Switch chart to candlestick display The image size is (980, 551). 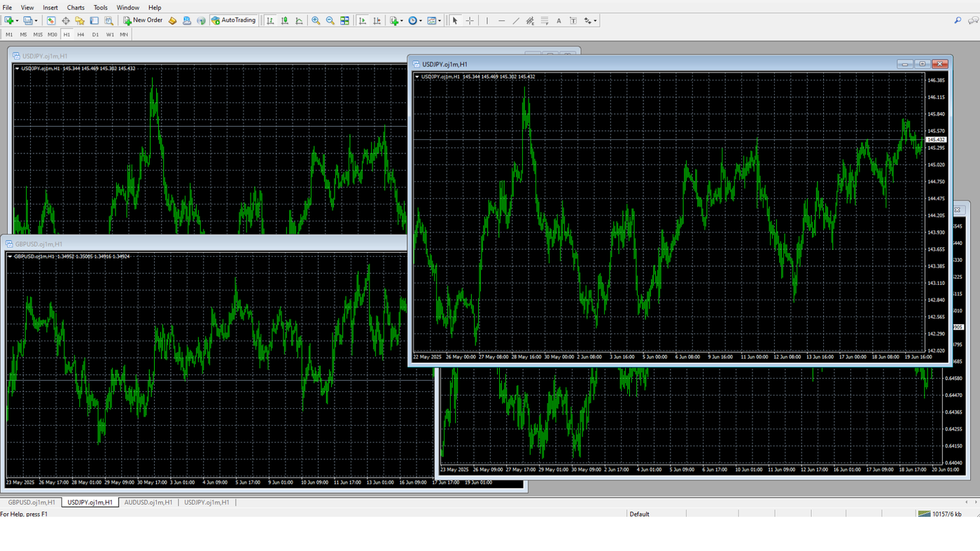pos(285,20)
